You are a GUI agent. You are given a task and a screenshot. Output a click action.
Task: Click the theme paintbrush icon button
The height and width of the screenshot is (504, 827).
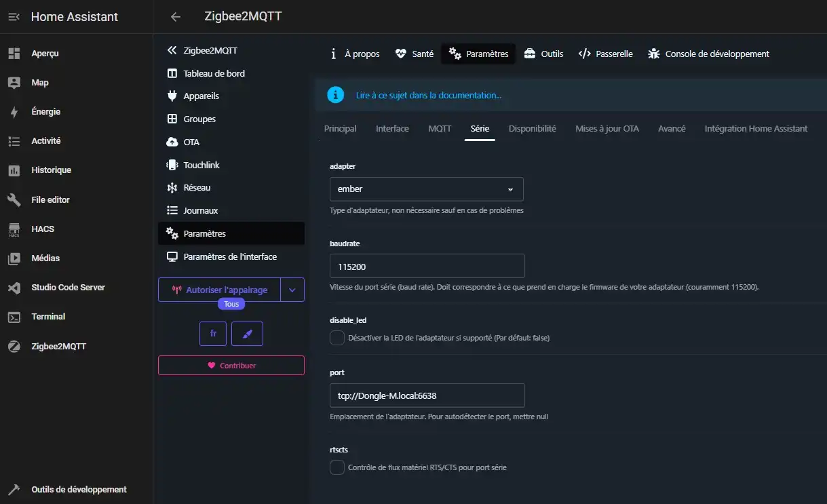pos(247,334)
